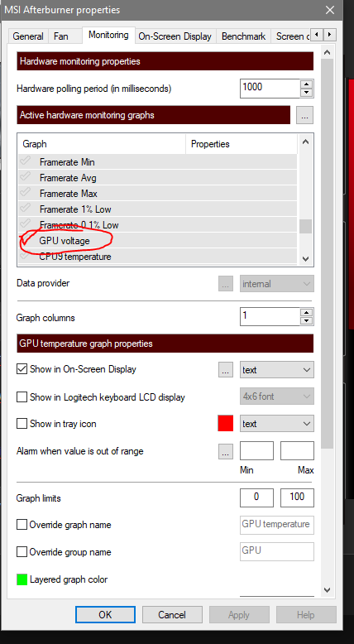The height and width of the screenshot is (644, 354).
Task: Enable Show in Logitech keyboard LCD display
Action: coord(22,397)
